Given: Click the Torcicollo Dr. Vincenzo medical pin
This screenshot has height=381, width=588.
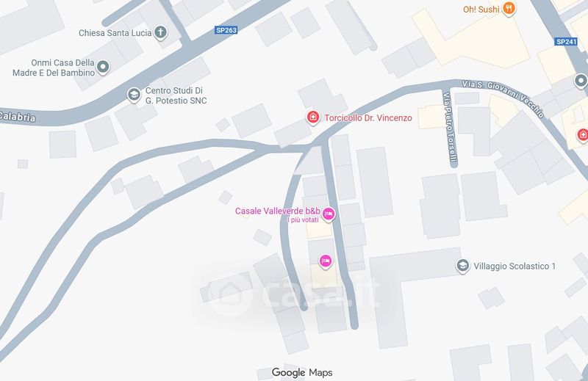Looking at the screenshot, I should click(x=313, y=117).
